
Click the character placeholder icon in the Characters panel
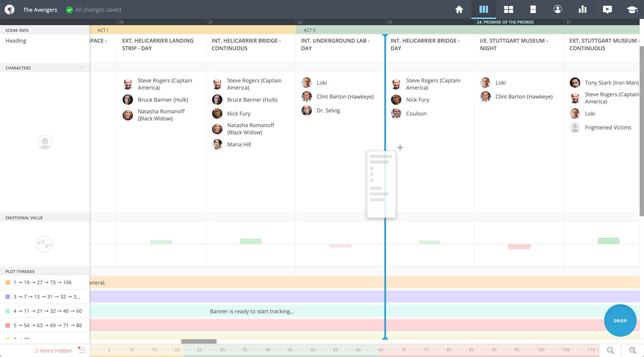45,142
